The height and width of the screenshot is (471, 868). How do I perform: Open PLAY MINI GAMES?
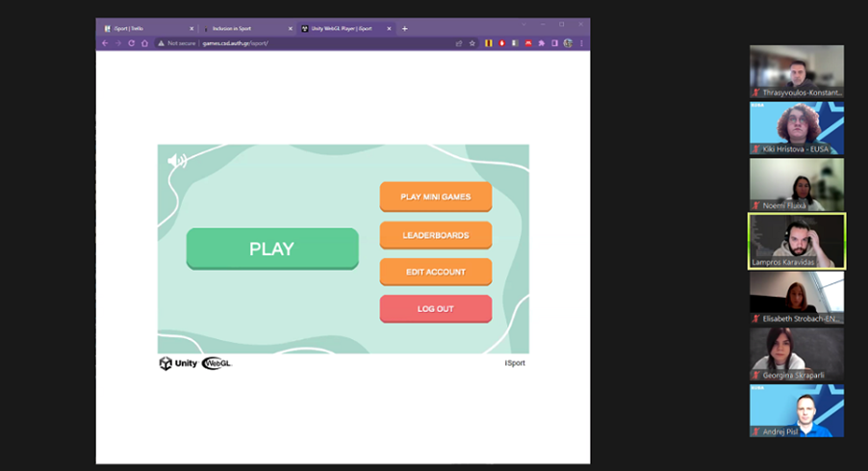pyautogui.click(x=435, y=196)
